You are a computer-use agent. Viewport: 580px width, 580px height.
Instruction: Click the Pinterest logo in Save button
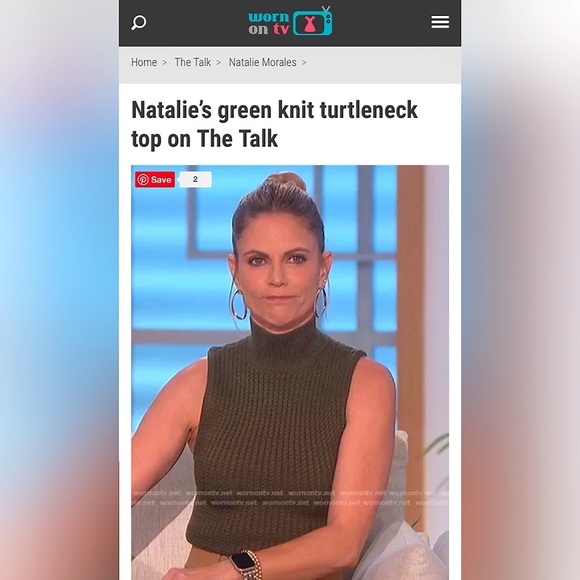(143, 180)
